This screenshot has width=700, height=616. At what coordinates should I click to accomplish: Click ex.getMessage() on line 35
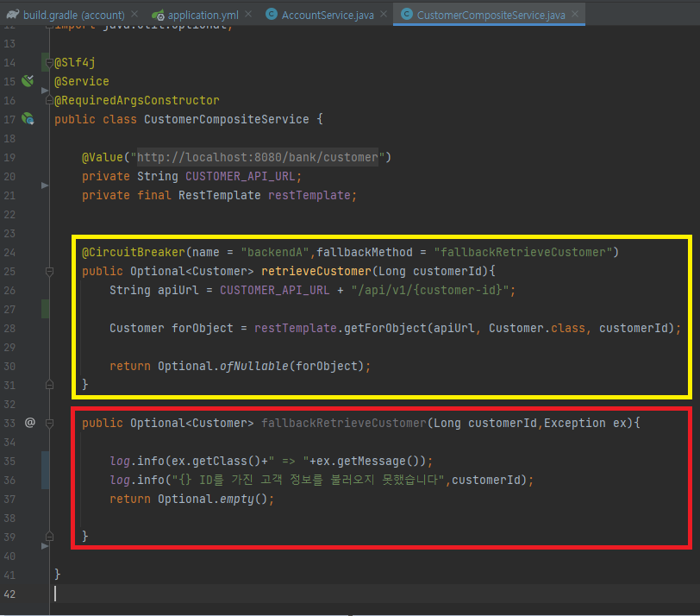point(370,461)
